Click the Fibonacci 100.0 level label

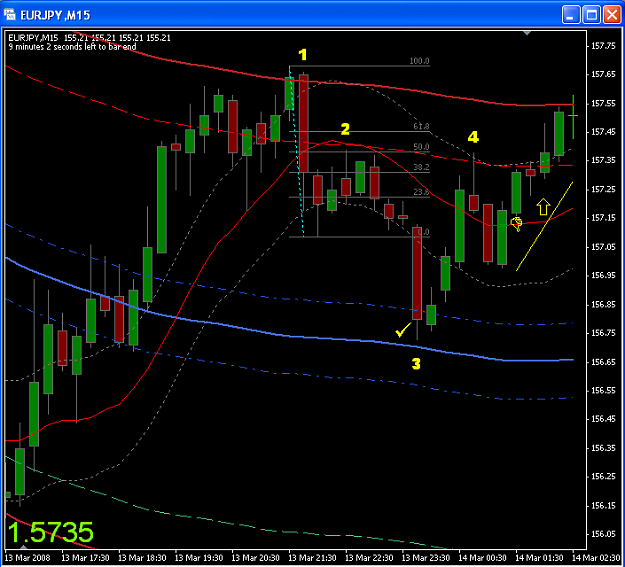[419, 61]
